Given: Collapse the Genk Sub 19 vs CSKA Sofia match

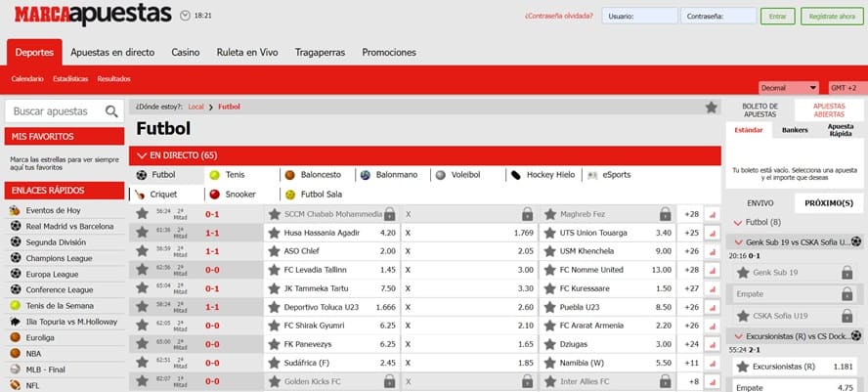Looking at the screenshot, I should pos(737,241).
